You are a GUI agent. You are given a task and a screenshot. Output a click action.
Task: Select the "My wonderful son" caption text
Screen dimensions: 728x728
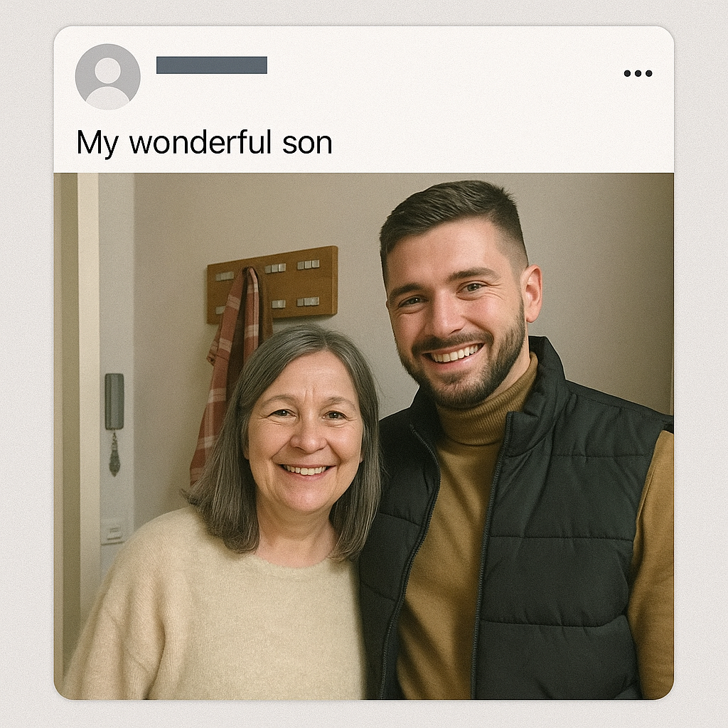click(204, 142)
